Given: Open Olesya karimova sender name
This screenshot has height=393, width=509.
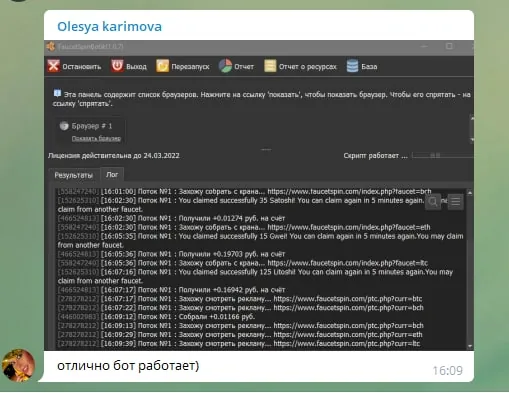Looking at the screenshot, I should (109, 26).
